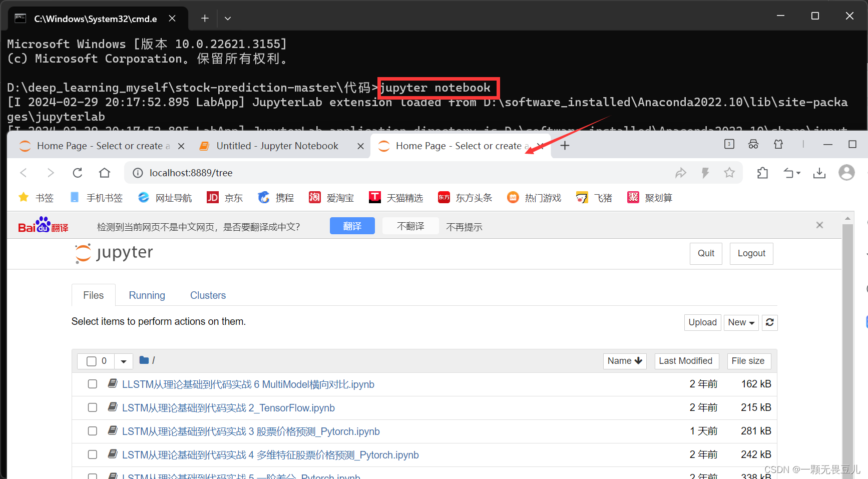Expand the file selection filter dropdown

[123, 361]
